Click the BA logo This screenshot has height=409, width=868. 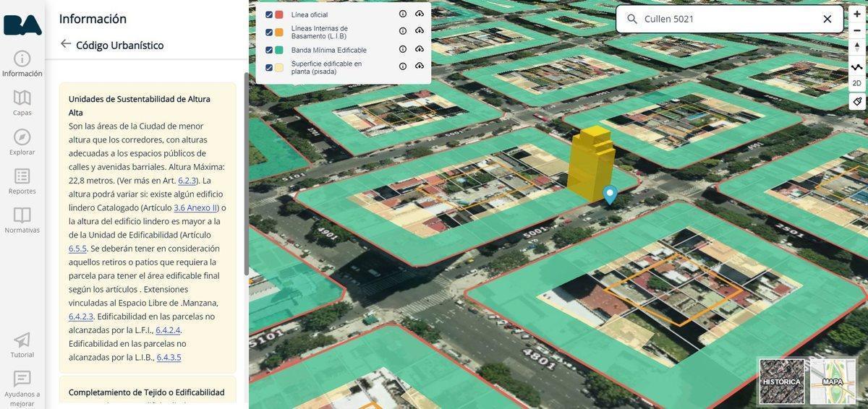coord(22,25)
